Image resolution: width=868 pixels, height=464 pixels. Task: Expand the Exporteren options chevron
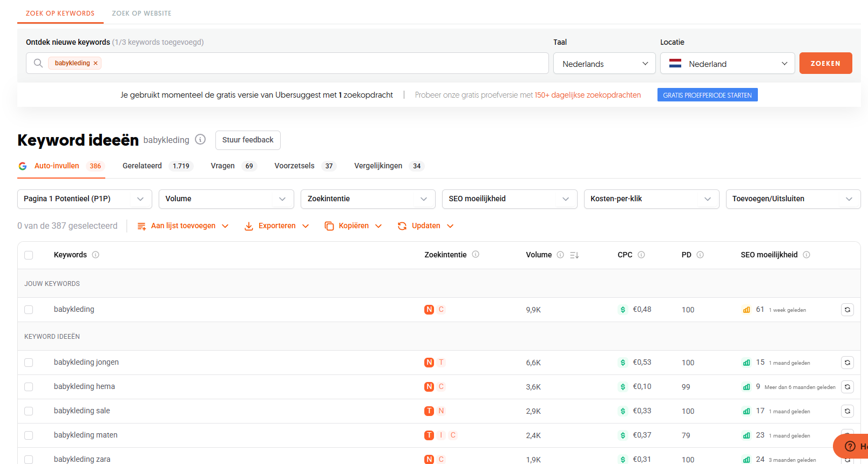(x=306, y=226)
